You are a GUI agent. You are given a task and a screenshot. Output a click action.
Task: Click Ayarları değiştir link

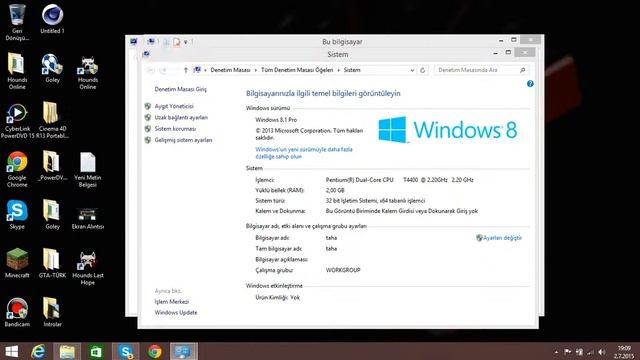pyautogui.click(x=502, y=238)
